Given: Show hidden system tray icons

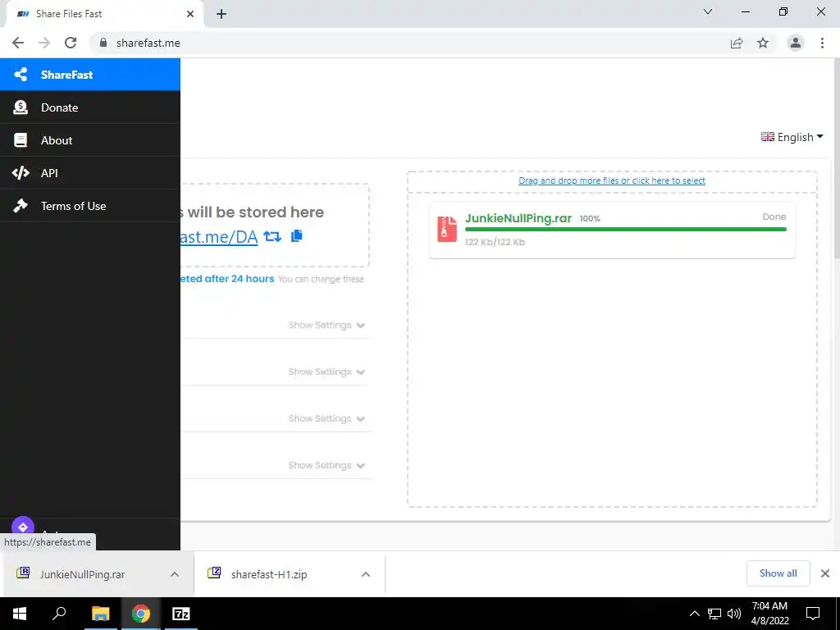Looking at the screenshot, I should point(694,614).
